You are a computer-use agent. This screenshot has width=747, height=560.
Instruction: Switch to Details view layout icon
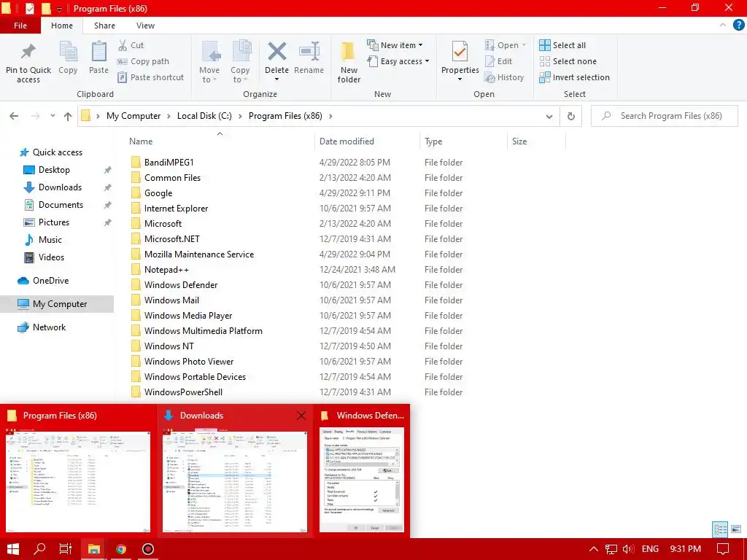[x=720, y=529]
